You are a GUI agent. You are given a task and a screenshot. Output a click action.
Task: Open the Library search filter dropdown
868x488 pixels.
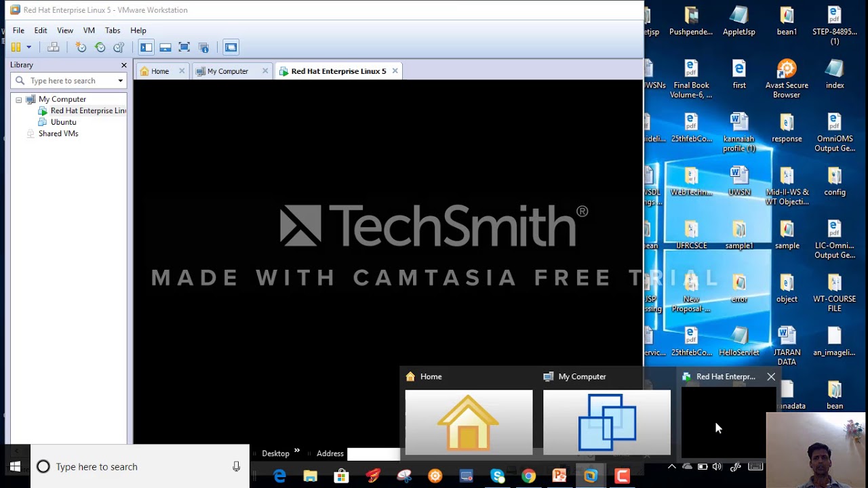click(120, 81)
